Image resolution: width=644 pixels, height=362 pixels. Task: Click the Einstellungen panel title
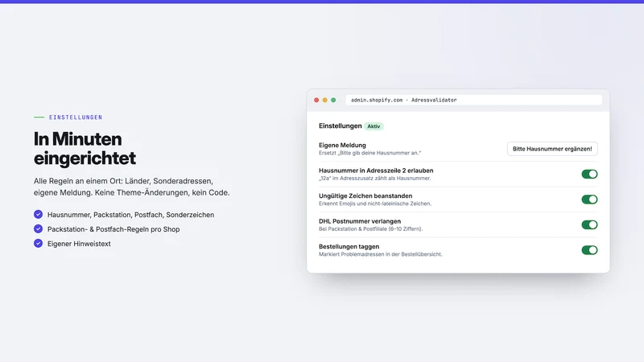(x=340, y=126)
